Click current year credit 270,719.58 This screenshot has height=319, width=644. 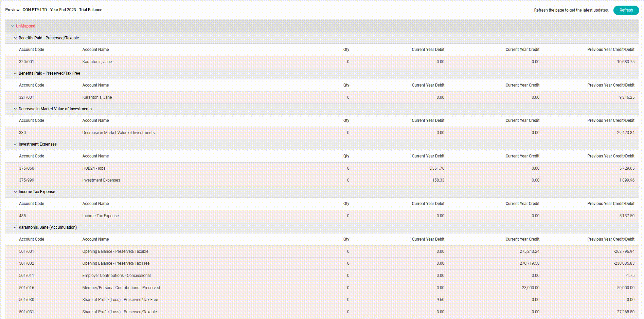pyautogui.click(x=530, y=263)
